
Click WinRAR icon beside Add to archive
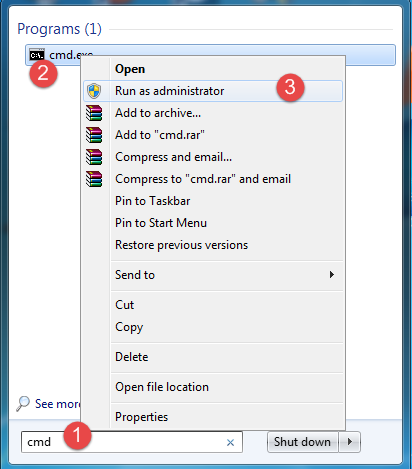tap(94, 113)
